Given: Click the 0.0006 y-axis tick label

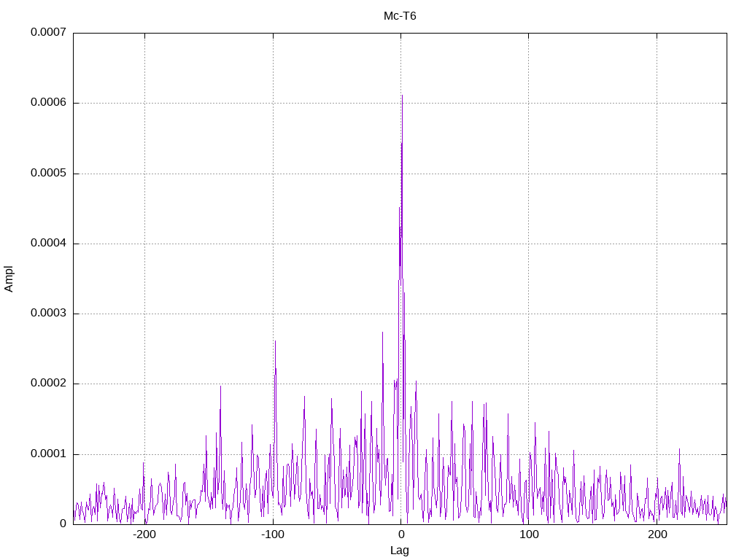Looking at the screenshot, I should (48, 102).
